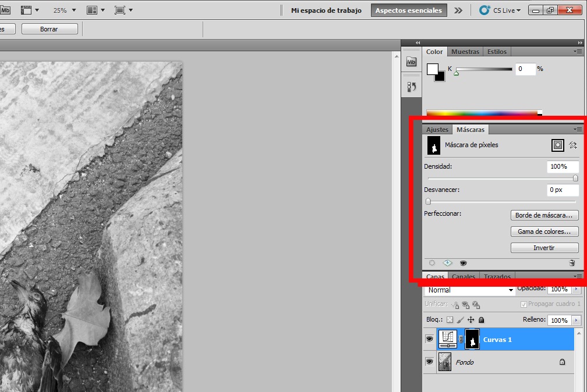The width and height of the screenshot is (587, 392).
Task: Switch to the Muestras tab
Action: tap(465, 52)
